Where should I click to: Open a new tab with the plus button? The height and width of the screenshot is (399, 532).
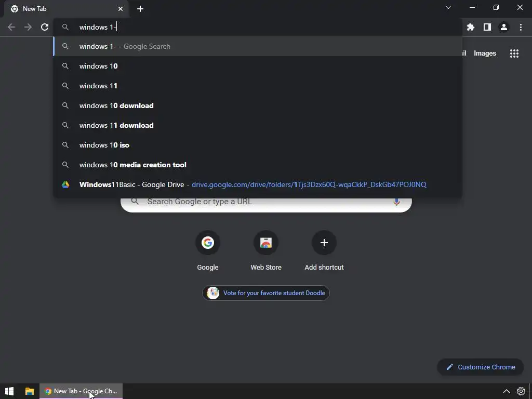140,9
